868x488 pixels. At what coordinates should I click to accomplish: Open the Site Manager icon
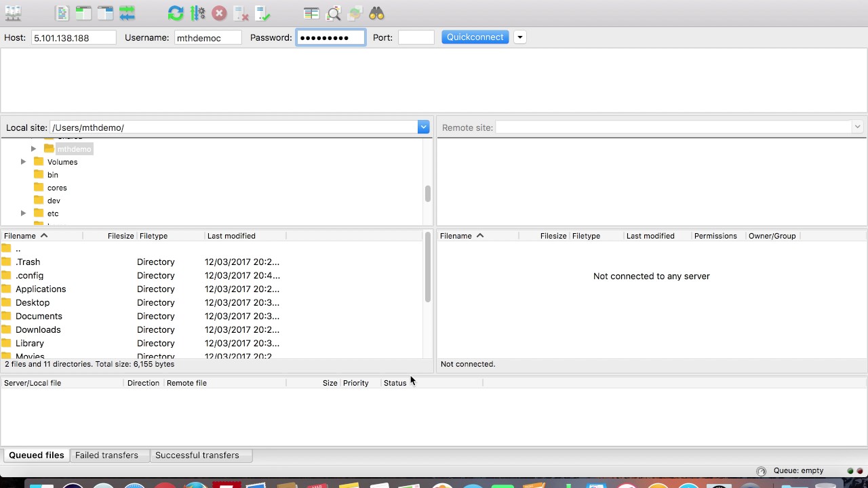tap(13, 13)
